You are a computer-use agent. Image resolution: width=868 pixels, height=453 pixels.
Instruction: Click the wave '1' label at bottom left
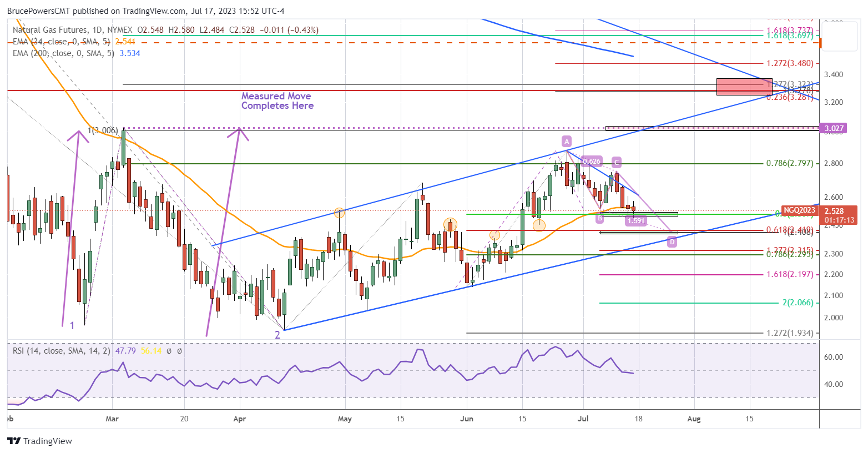tap(72, 326)
